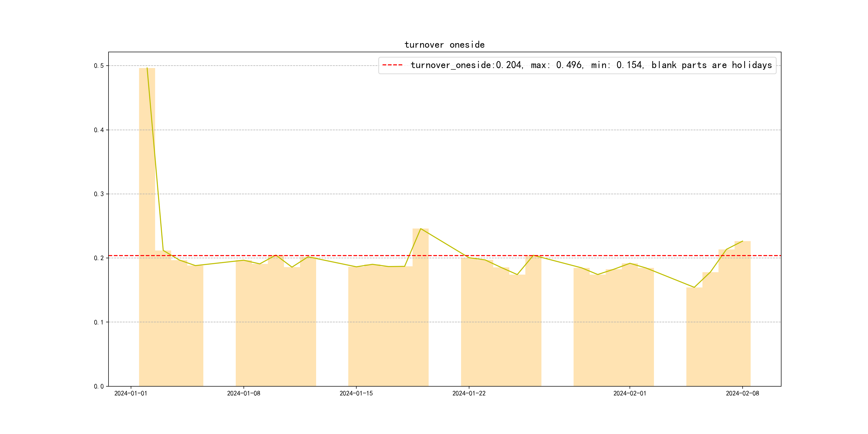868x434 pixels.
Task: Click x-axis label 2024-01-01
Action: click(x=131, y=393)
